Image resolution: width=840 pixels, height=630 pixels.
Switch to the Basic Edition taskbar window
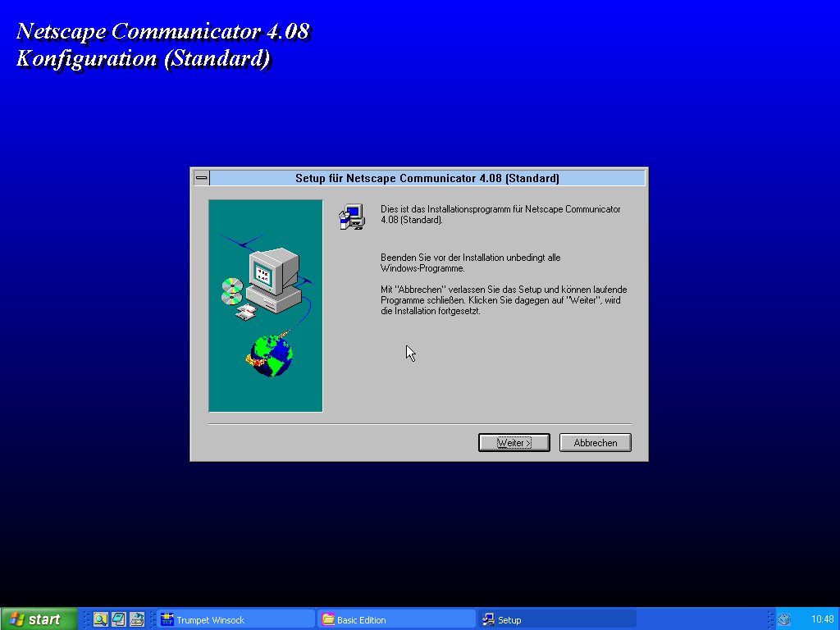(397, 619)
